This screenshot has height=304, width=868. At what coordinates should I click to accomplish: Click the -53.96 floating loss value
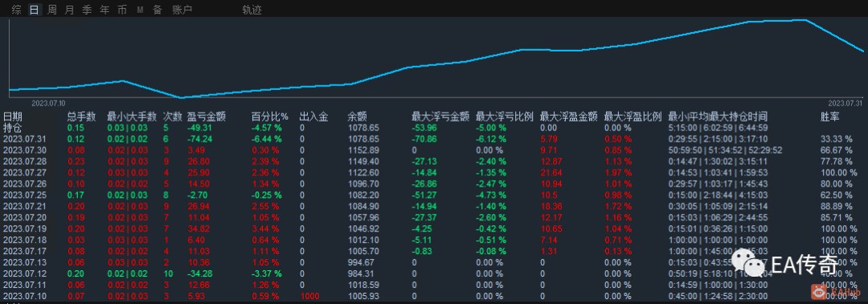(x=424, y=128)
